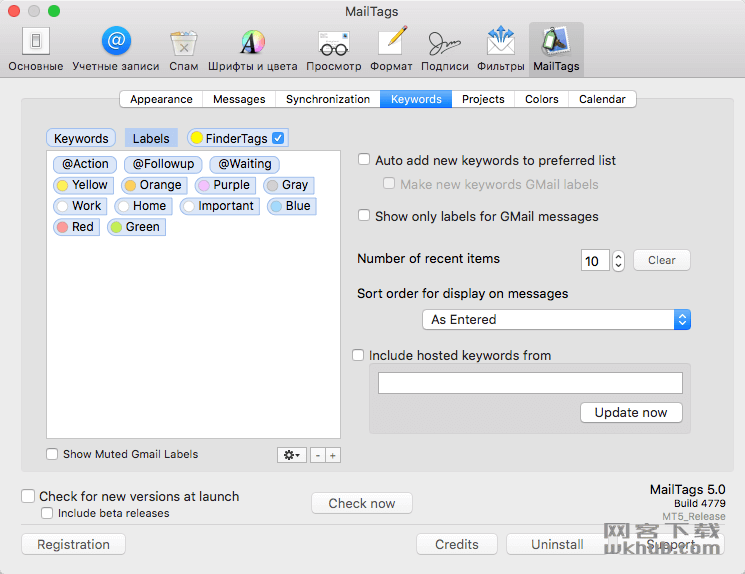Open the Фильтры rules pane

pyautogui.click(x=501, y=49)
